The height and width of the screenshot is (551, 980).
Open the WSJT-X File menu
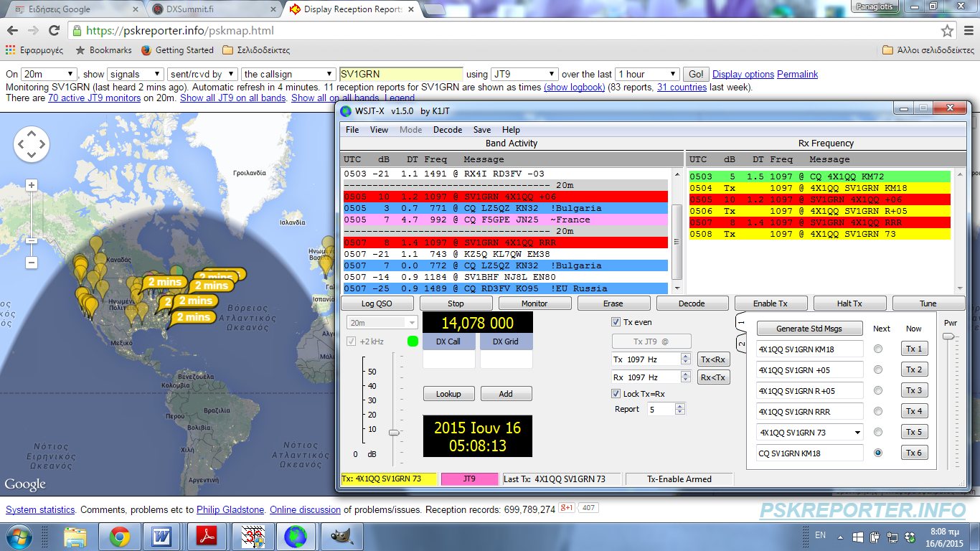coord(352,130)
